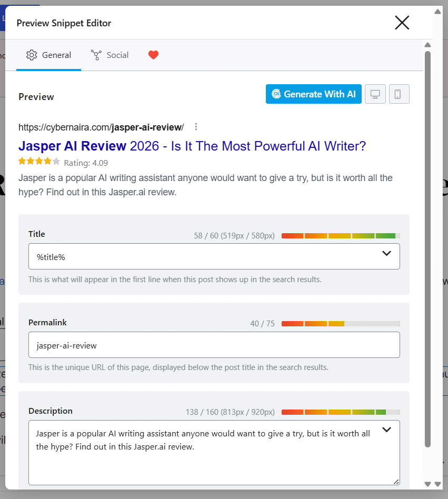Focus the Permalink field jasper-ai-review
448x499 pixels.
(x=214, y=345)
